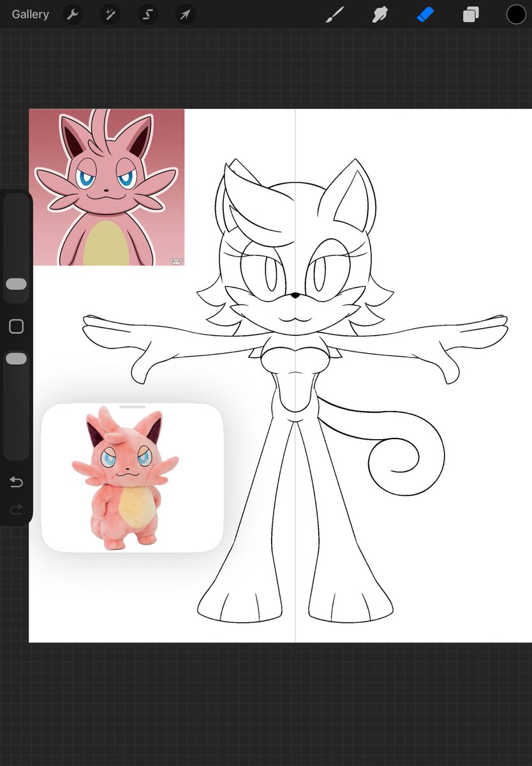
Task: Open the Actions wrench menu
Action: (73, 14)
